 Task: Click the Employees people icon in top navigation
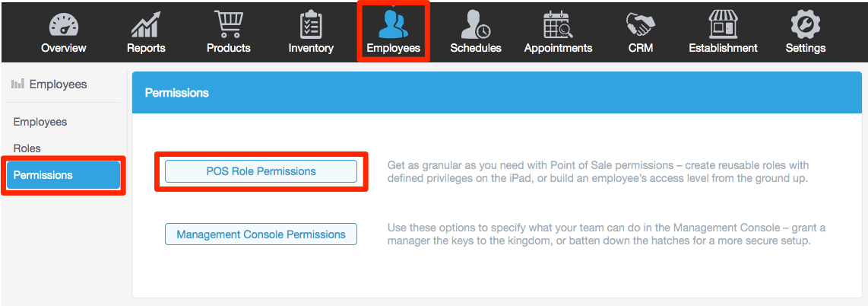click(393, 24)
